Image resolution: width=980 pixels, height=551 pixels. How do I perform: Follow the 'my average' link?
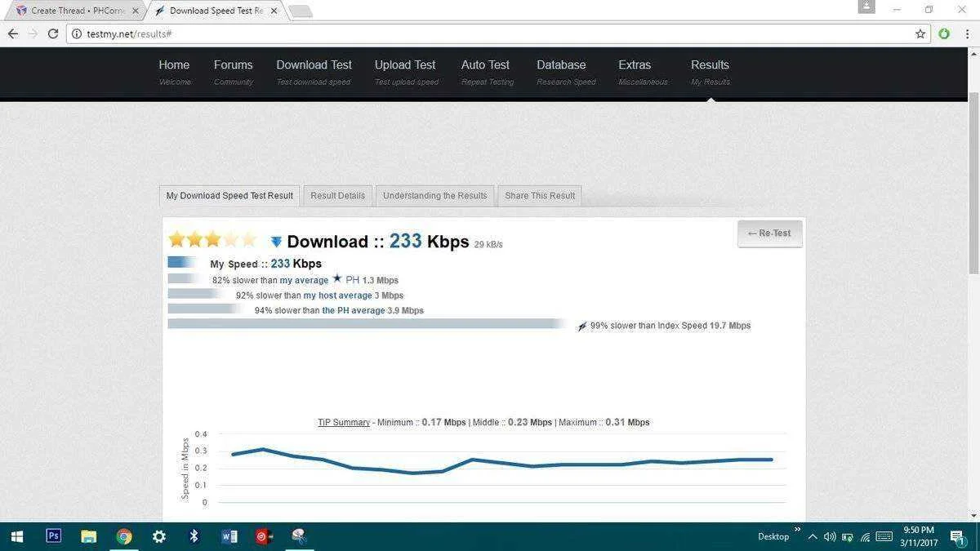(304, 281)
